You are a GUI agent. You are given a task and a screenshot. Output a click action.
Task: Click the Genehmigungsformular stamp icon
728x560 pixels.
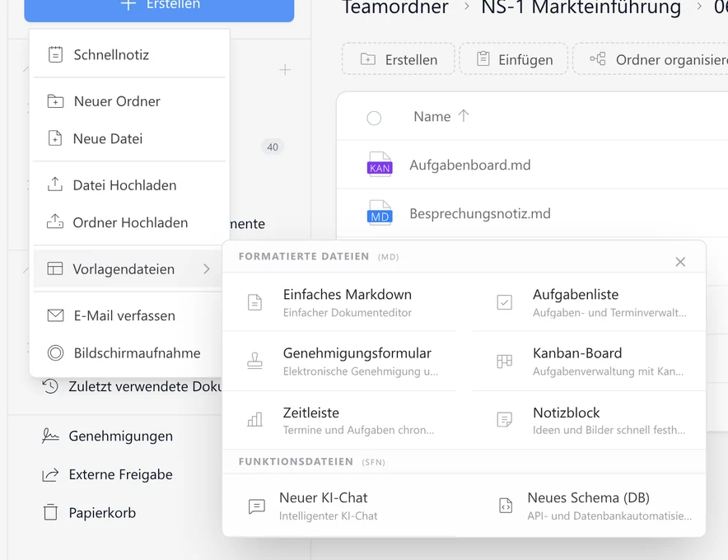point(254,361)
